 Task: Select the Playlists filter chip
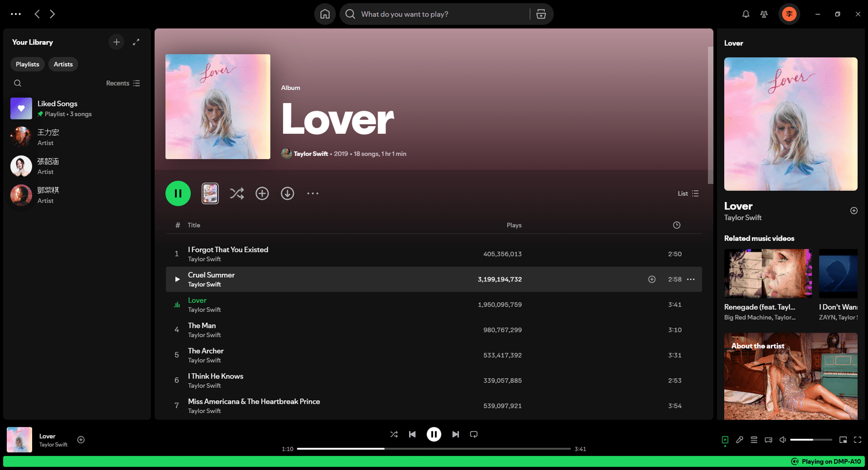tap(28, 64)
